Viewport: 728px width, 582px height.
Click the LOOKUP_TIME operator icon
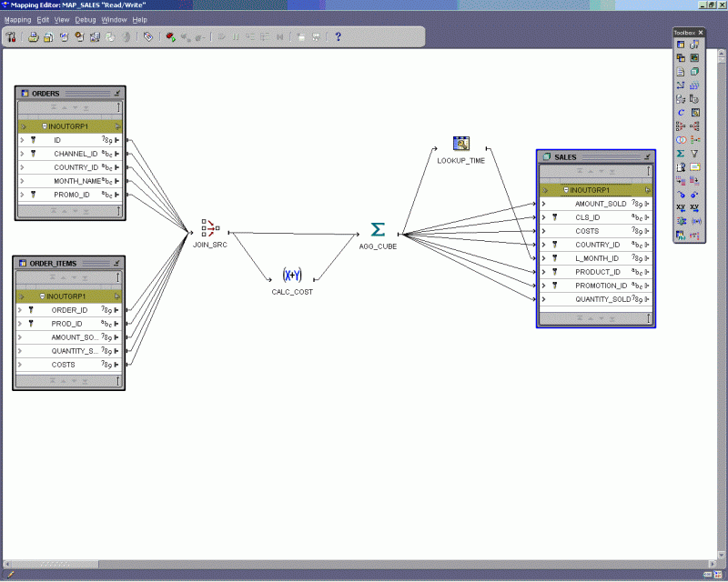(x=461, y=144)
